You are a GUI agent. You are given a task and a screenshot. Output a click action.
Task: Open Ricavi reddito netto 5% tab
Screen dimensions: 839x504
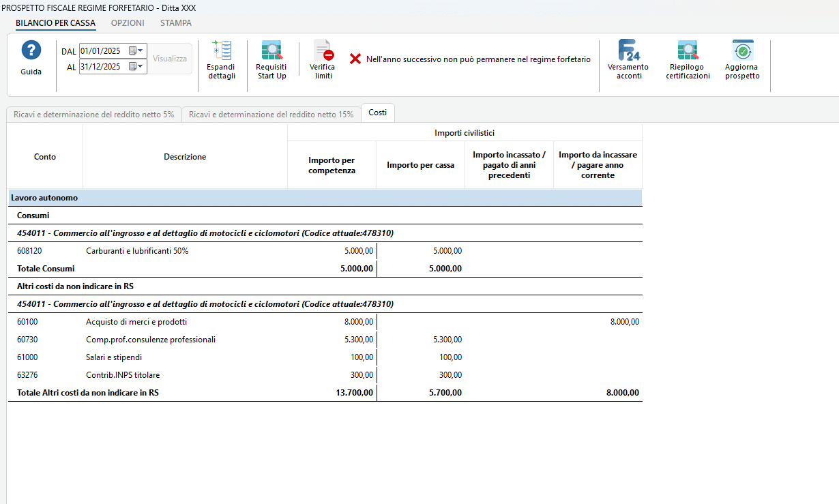coord(93,115)
